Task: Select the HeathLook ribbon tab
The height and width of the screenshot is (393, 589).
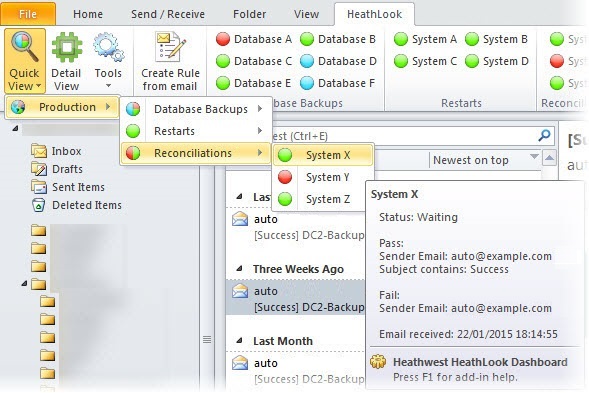Action: pyautogui.click(x=375, y=14)
